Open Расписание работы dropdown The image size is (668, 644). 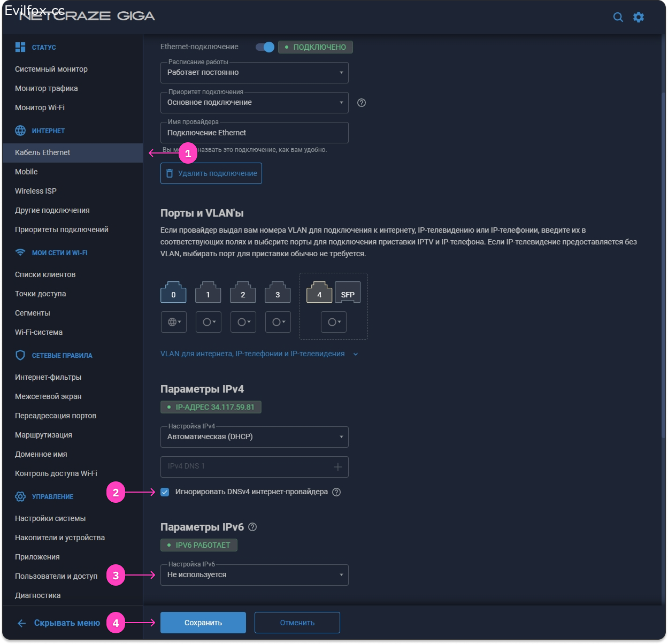pos(254,73)
